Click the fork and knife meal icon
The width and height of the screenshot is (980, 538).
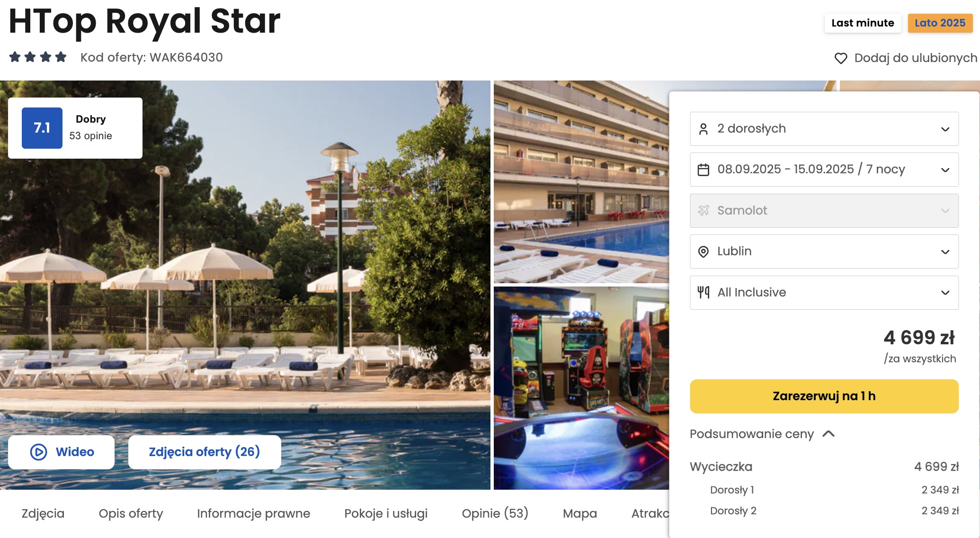pyautogui.click(x=704, y=292)
